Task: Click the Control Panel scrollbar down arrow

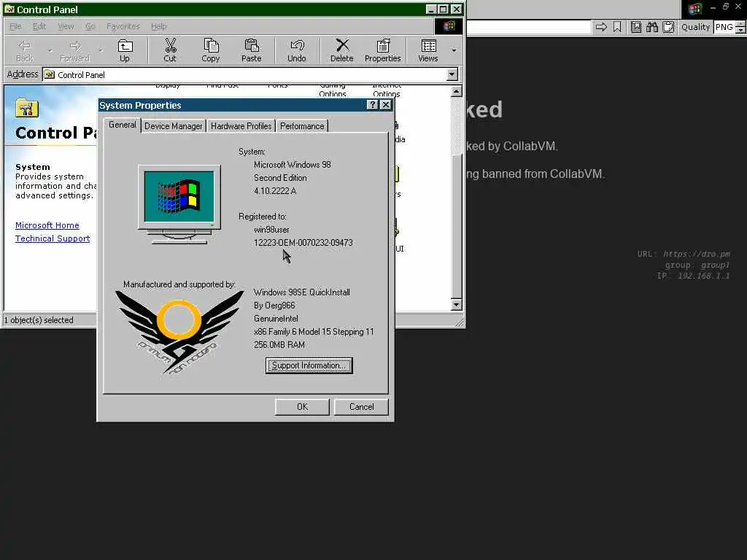Action: pos(457,305)
